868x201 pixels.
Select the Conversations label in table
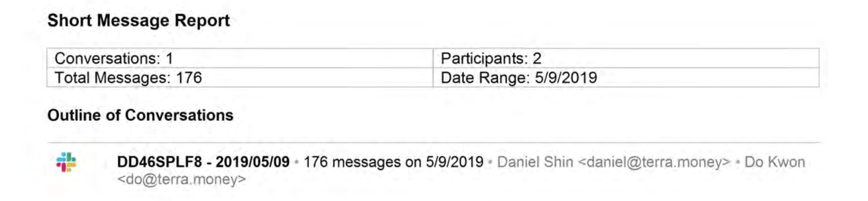[x=107, y=58]
